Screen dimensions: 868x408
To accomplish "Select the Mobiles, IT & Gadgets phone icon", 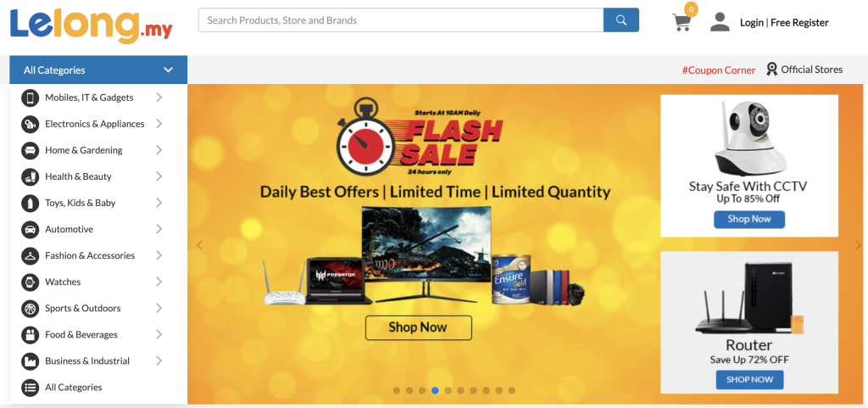I will (30, 98).
